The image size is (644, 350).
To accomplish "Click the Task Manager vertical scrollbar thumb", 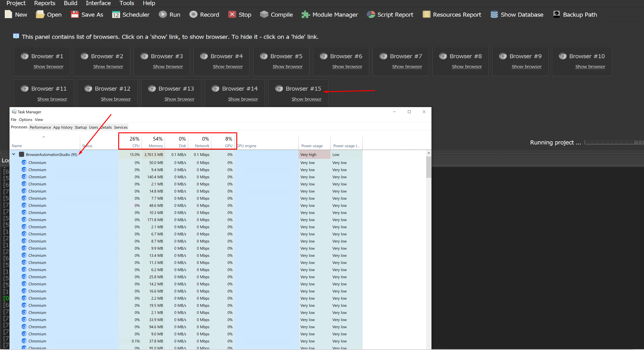I will pos(429,167).
